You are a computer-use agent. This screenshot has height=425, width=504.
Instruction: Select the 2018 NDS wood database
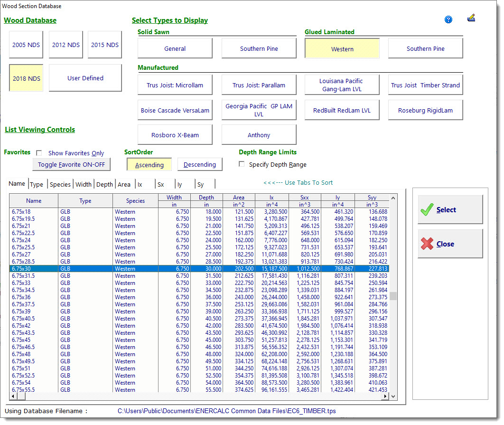click(x=26, y=78)
